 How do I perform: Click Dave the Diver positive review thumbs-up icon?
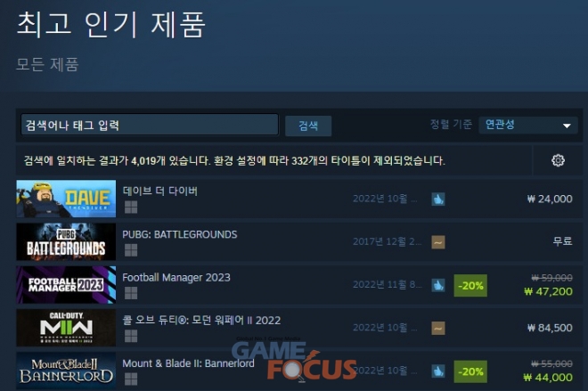click(x=438, y=199)
